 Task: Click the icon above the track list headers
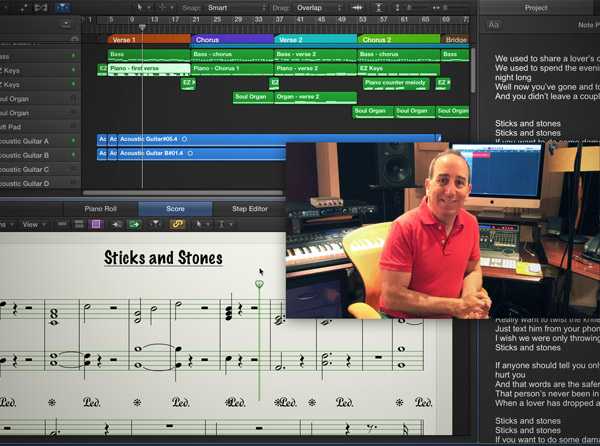coord(74,39)
